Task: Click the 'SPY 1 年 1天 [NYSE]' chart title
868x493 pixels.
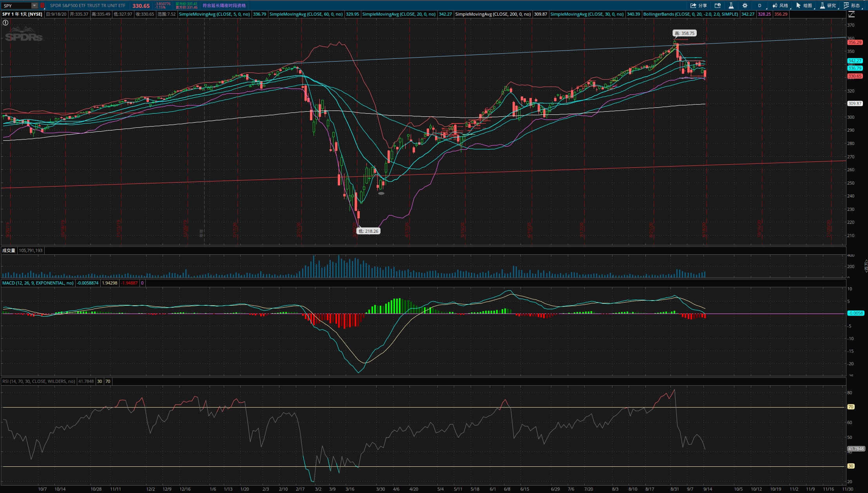Action: point(22,14)
